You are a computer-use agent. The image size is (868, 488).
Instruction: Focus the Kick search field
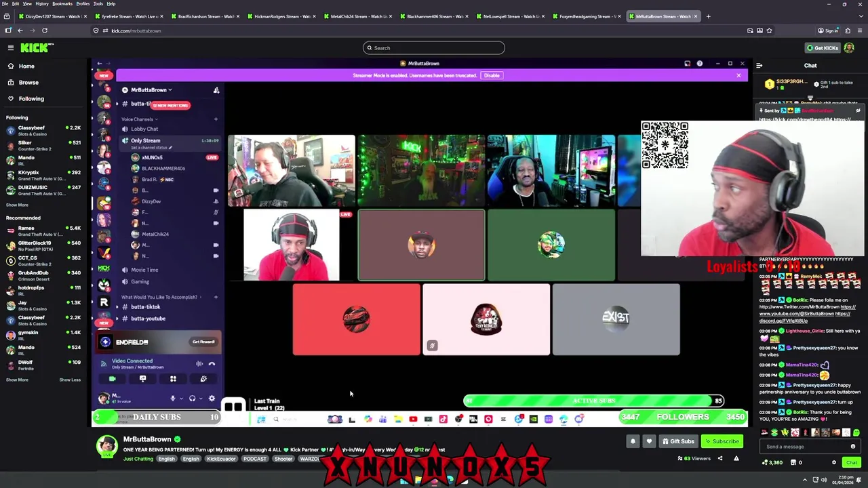tap(434, 47)
